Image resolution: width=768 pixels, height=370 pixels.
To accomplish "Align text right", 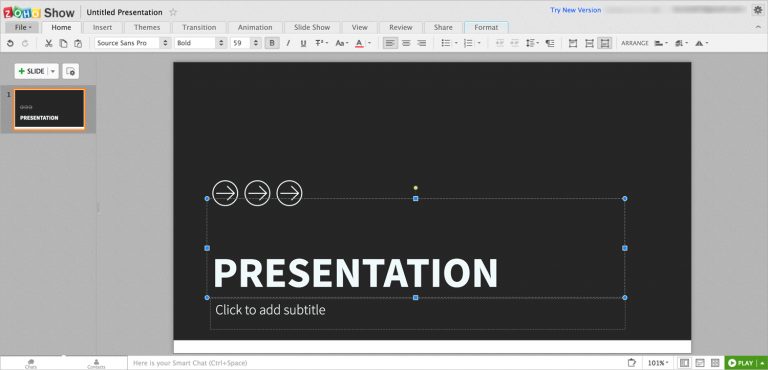I will coord(422,43).
